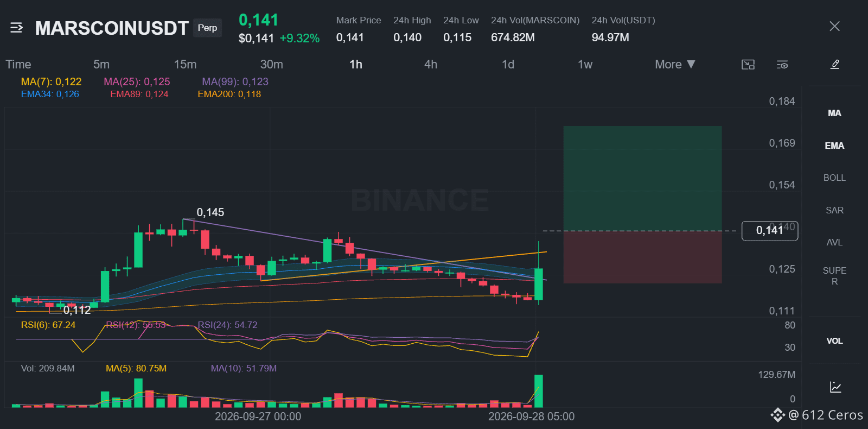
Task: Toggle the EMA indicator
Action: click(834, 146)
